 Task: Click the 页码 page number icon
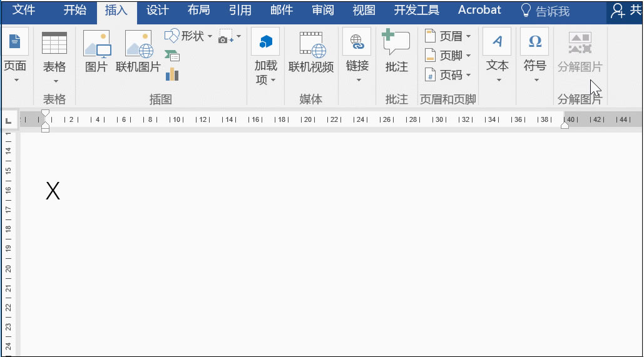(x=429, y=74)
